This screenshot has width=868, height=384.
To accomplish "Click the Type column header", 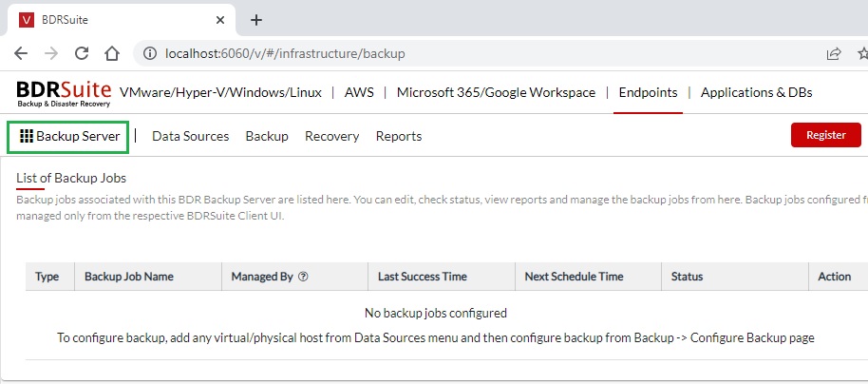I will point(47,277).
